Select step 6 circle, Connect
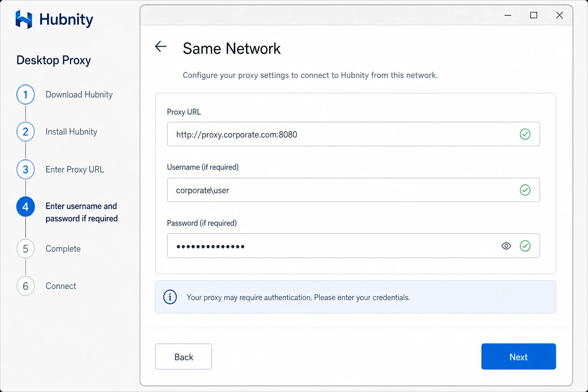 pyautogui.click(x=26, y=286)
